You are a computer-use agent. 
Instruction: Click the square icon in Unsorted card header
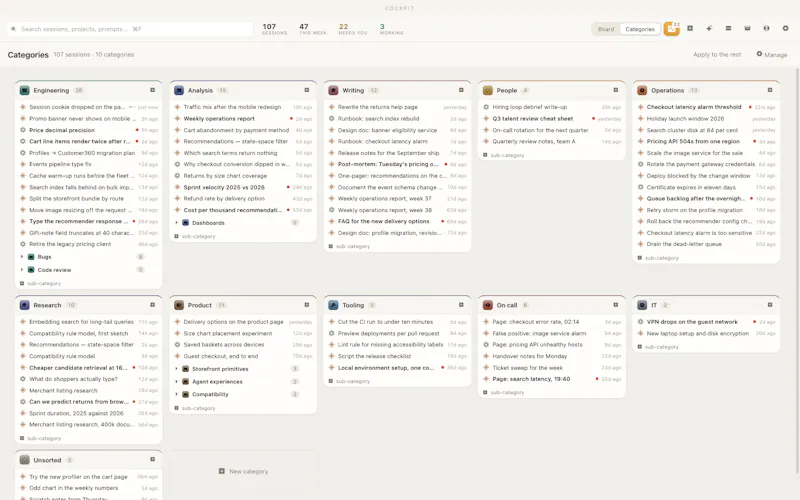153,459
